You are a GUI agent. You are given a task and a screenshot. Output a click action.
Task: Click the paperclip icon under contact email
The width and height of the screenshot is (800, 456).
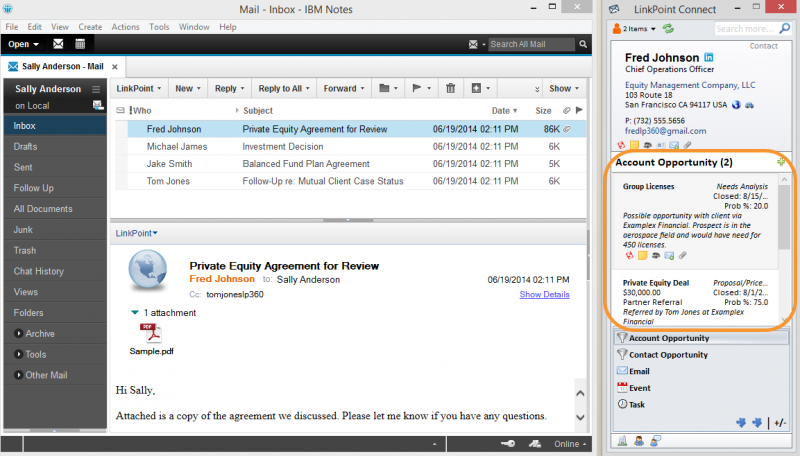coord(687,145)
